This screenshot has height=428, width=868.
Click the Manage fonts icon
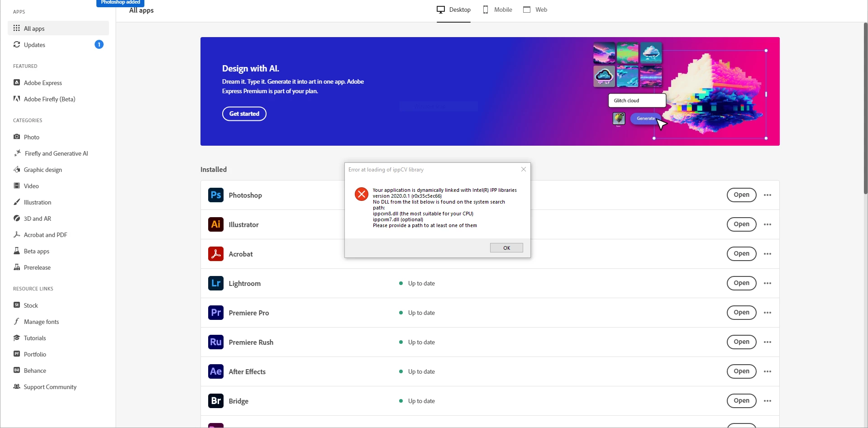(x=17, y=321)
